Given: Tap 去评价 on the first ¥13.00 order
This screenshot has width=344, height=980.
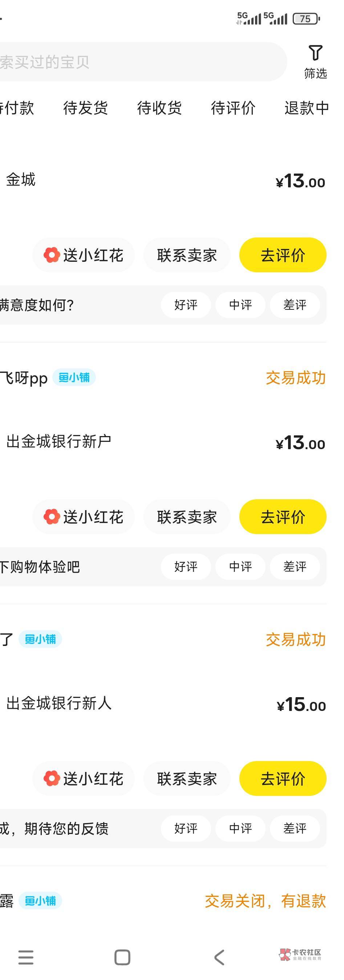Looking at the screenshot, I should [283, 255].
